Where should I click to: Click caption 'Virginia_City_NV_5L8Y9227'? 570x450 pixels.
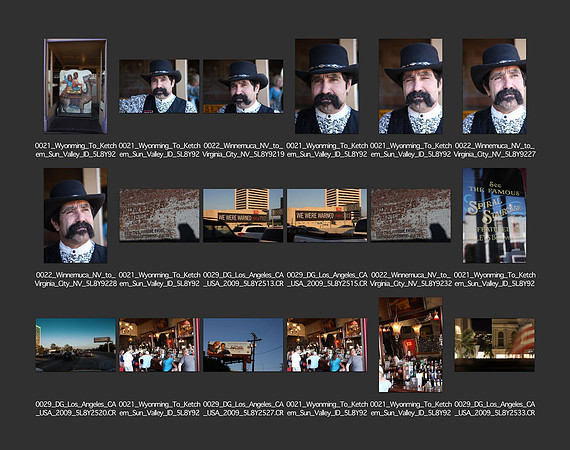(494, 154)
